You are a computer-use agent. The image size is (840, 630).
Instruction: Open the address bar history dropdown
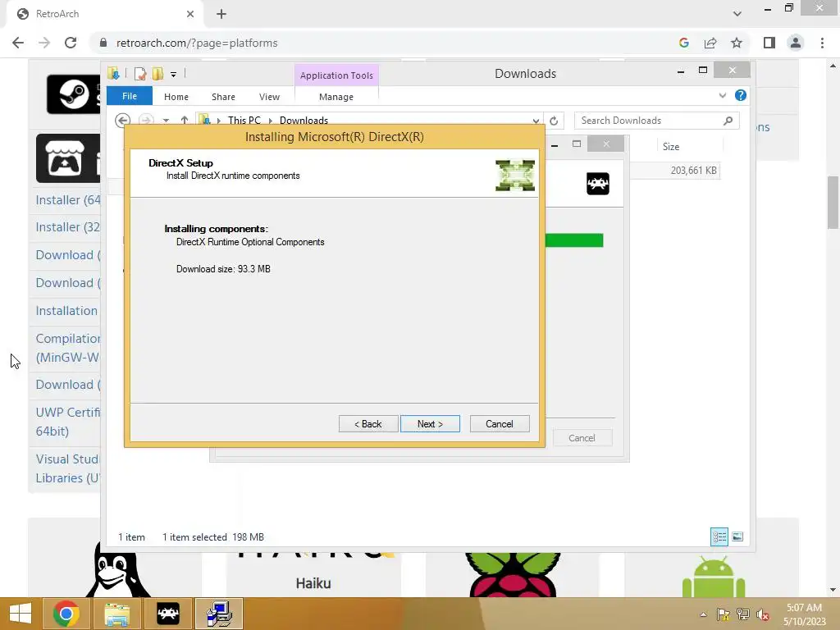(536, 121)
